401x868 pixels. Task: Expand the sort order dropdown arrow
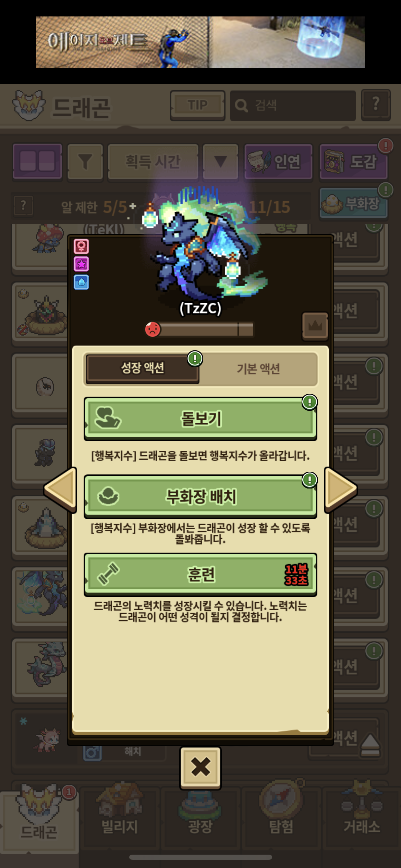click(x=220, y=161)
